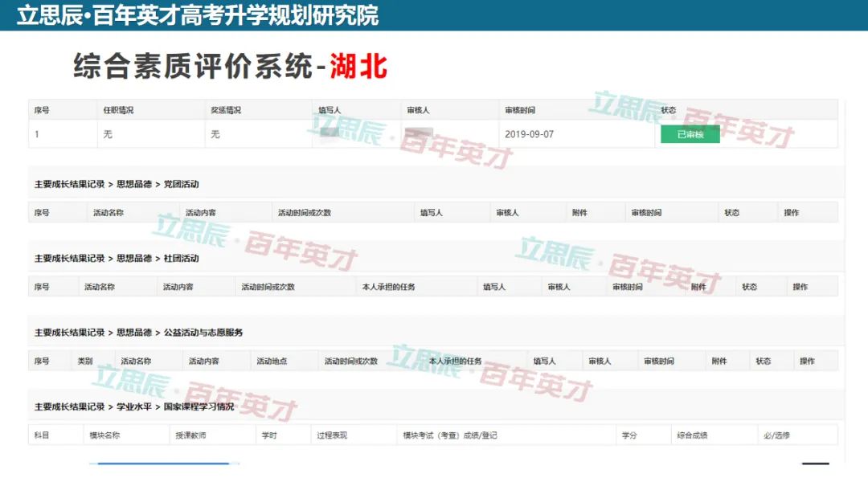Select 活动时间或次数 header in 公益活动 table
The width and height of the screenshot is (868, 482).
click(351, 361)
